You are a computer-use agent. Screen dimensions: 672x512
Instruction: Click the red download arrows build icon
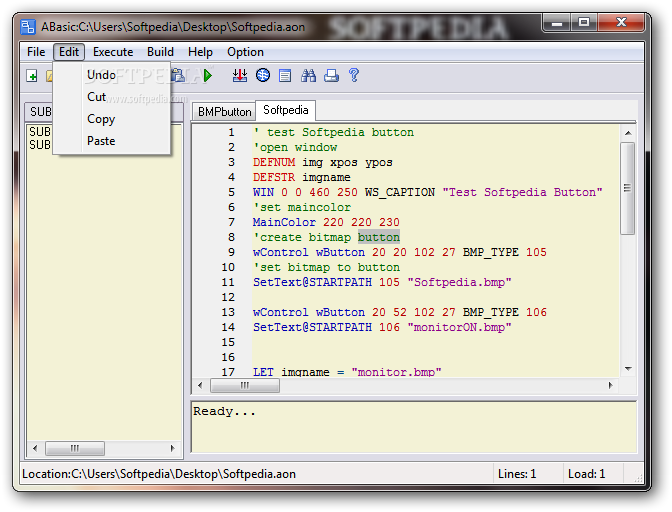click(239, 76)
